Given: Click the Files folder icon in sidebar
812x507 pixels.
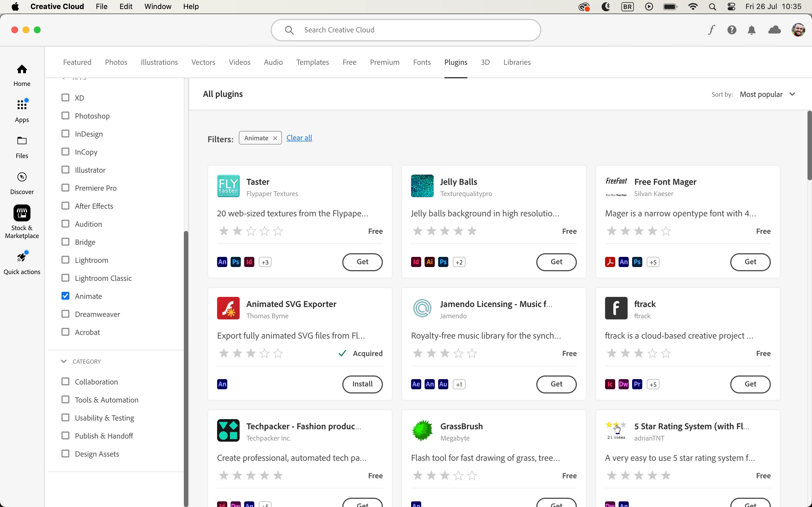Looking at the screenshot, I should point(22,141).
